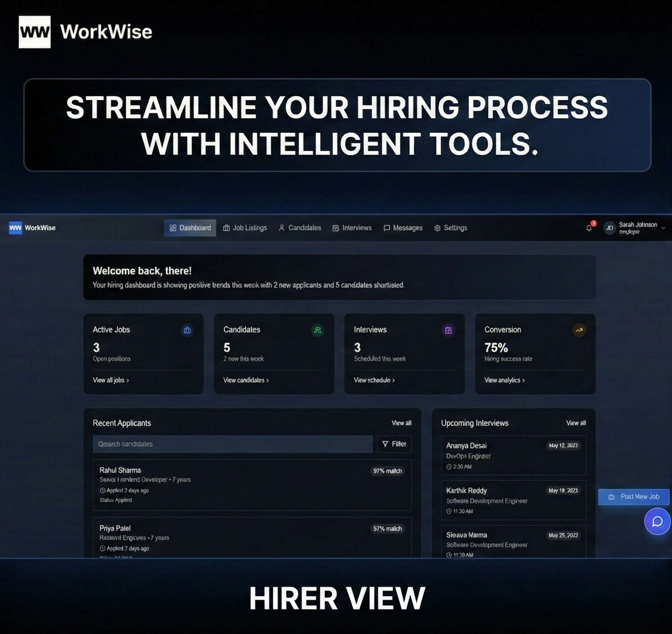This screenshot has height=634, width=672.
Task: Open the Karthik Reddy interview entry
Action: 513,500
